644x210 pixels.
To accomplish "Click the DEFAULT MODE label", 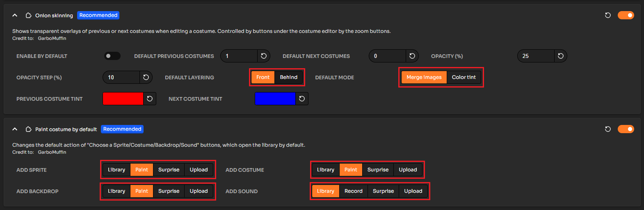I will click(335, 77).
